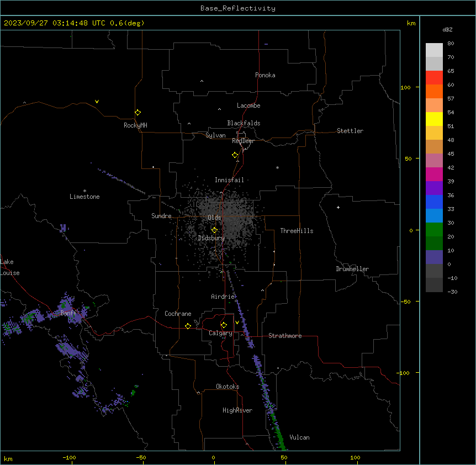Viewport: 476px width, 465px height.
Task: Click the dBZ legend heading
Action: point(447,29)
